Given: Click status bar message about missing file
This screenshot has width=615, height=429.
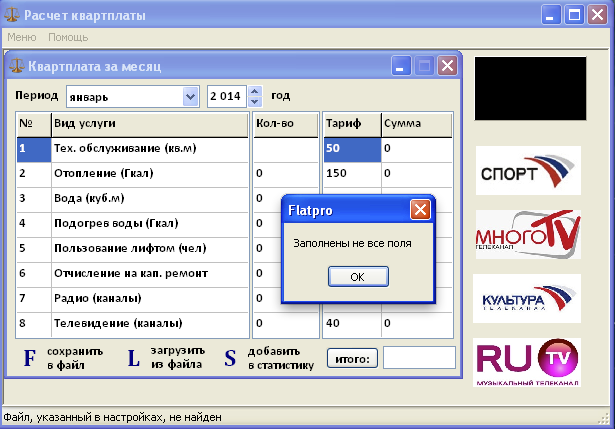Looking at the screenshot, I should pos(113,417).
